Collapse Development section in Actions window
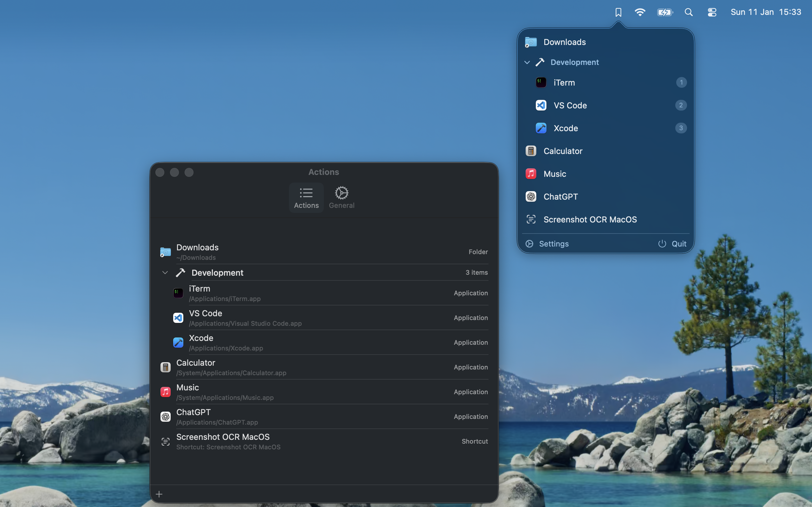 (165, 272)
